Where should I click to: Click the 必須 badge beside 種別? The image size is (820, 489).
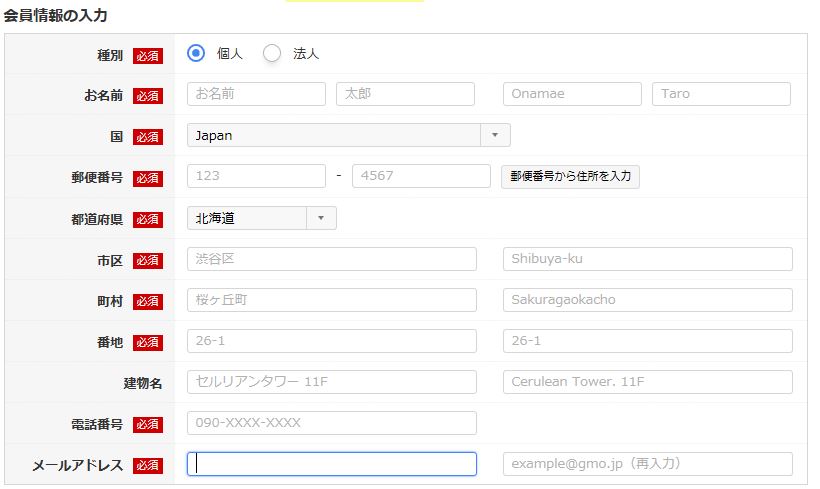pos(148,55)
